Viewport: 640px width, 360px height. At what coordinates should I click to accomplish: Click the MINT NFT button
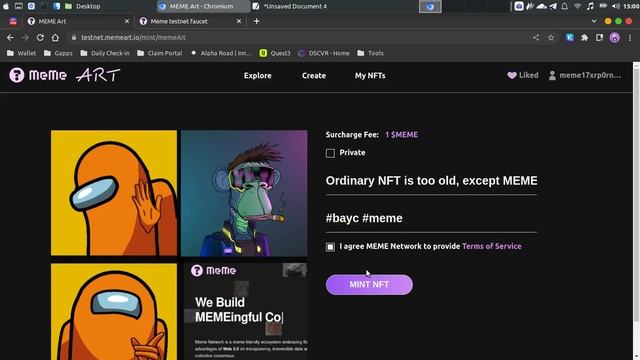(x=369, y=284)
